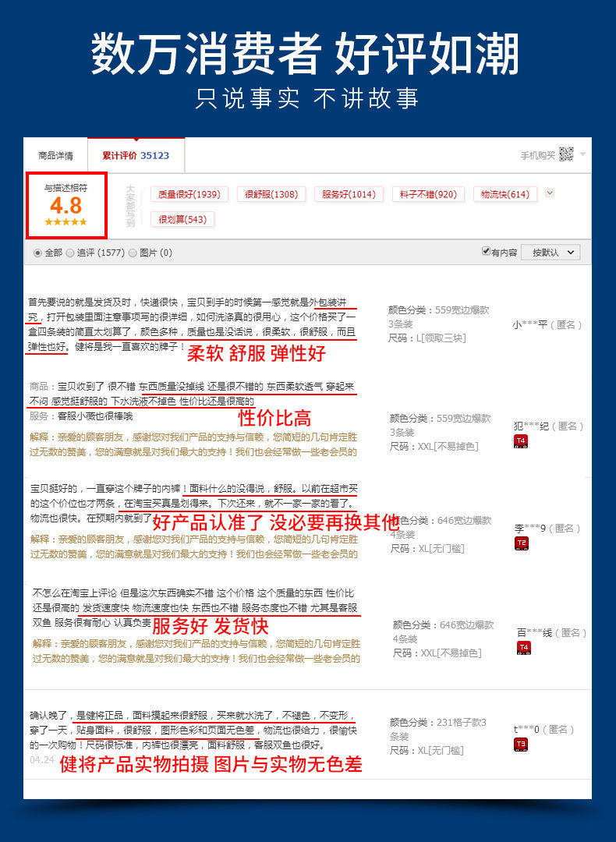Click reviewer name 百***线（匿名）
616x842 pixels.
(x=551, y=633)
